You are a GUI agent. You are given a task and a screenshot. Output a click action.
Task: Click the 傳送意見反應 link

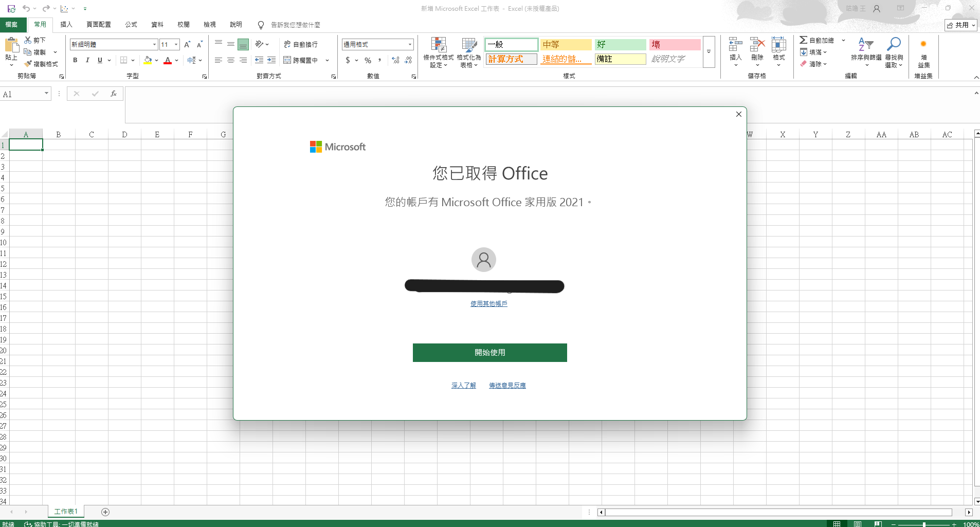(507, 386)
